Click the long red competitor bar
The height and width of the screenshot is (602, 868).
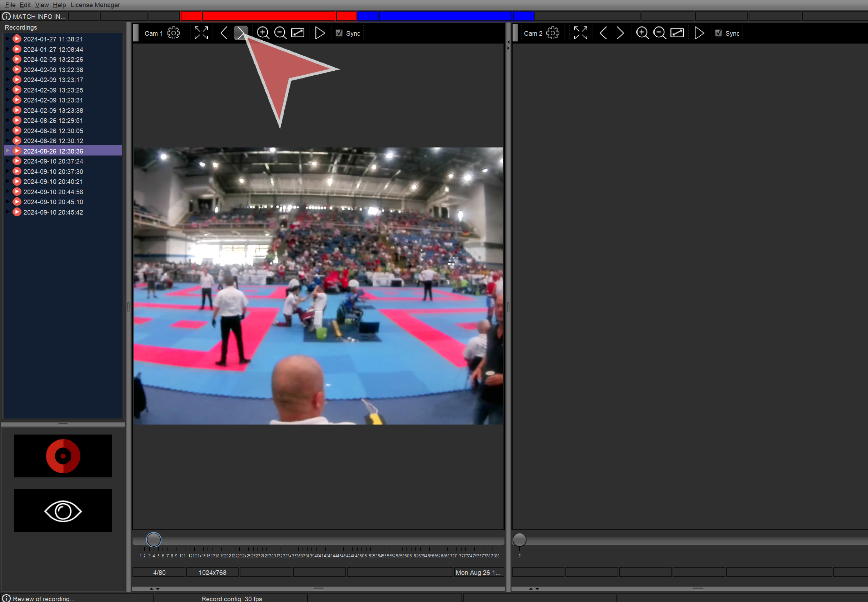pyautogui.click(x=269, y=16)
